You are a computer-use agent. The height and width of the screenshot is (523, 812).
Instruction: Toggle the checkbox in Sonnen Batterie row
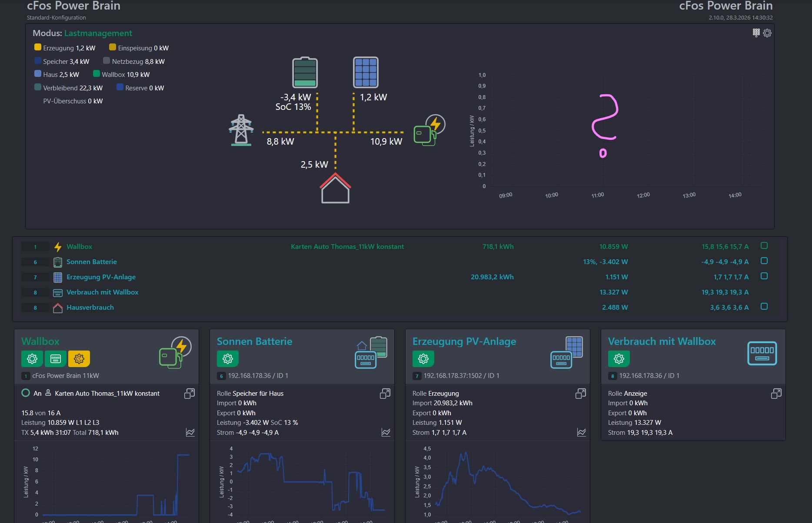764,261
